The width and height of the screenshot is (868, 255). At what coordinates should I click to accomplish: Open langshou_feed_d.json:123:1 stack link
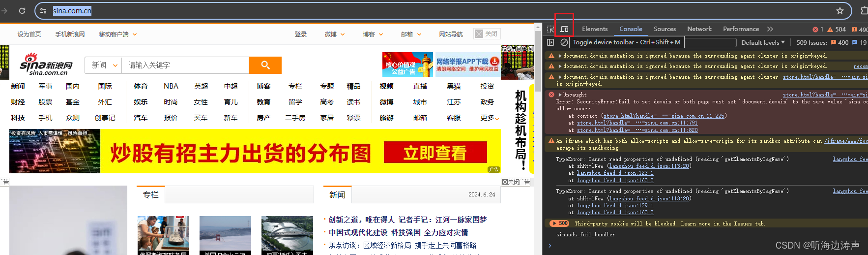pos(615,173)
